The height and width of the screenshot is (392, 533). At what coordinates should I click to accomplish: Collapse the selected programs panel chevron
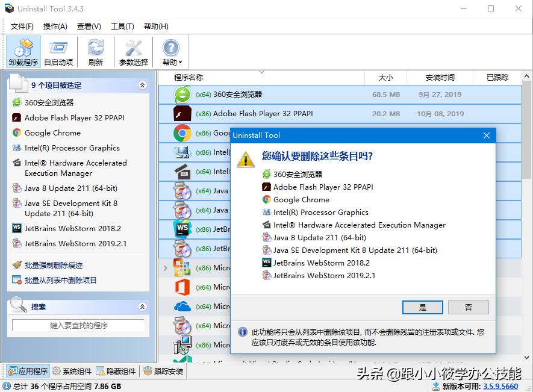coord(143,85)
